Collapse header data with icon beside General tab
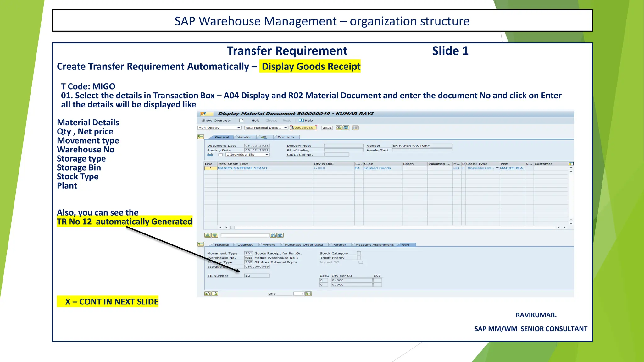Screen dimensions: 644x362 coord(201,137)
